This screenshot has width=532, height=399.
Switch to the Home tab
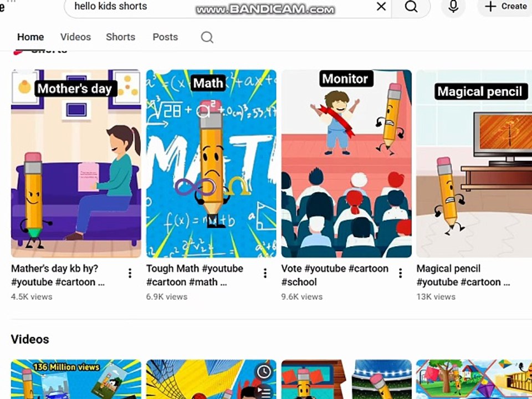point(30,37)
